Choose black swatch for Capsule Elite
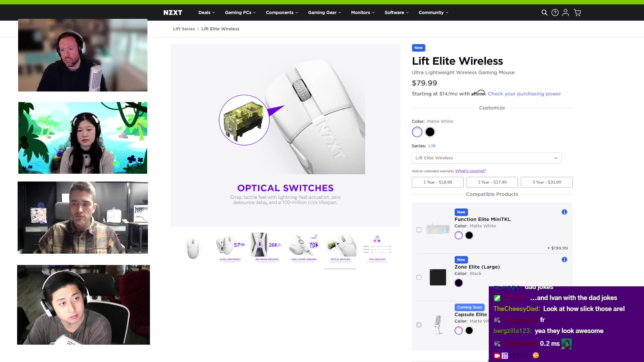 469,330
